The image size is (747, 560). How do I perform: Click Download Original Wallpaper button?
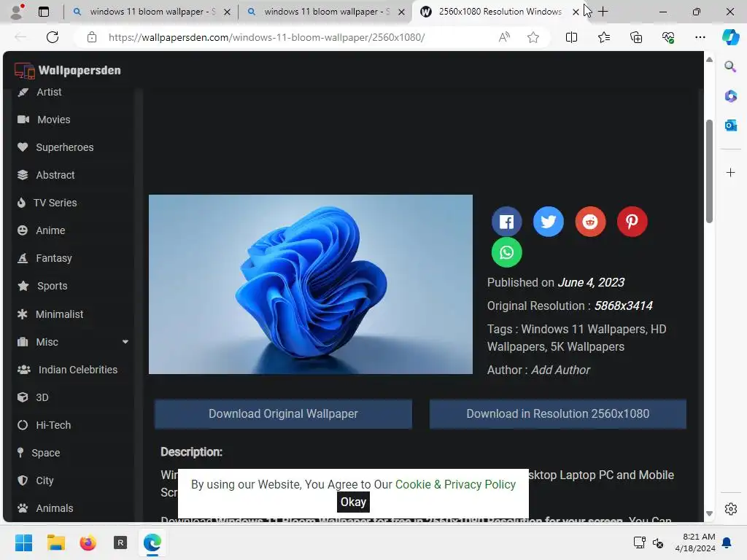[283, 414]
